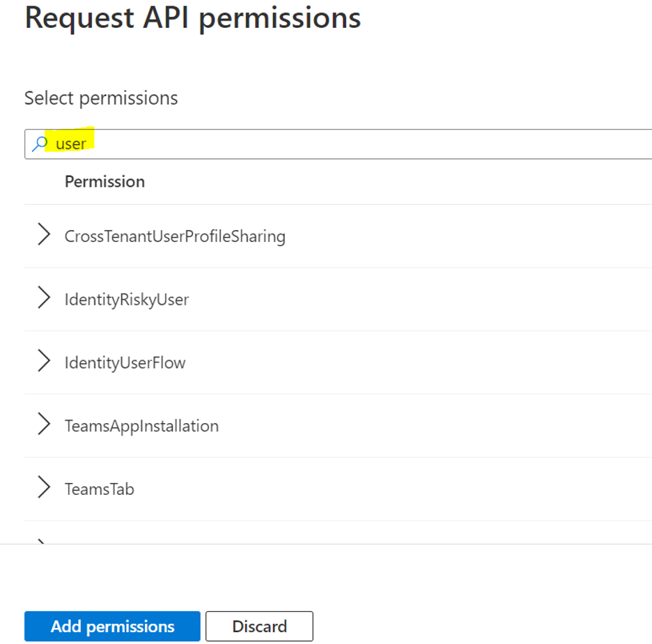Click the magnifier search icon

pos(40,144)
